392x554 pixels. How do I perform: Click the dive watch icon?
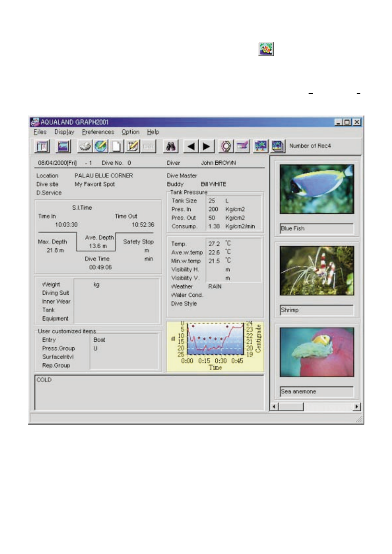click(x=226, y=146)
